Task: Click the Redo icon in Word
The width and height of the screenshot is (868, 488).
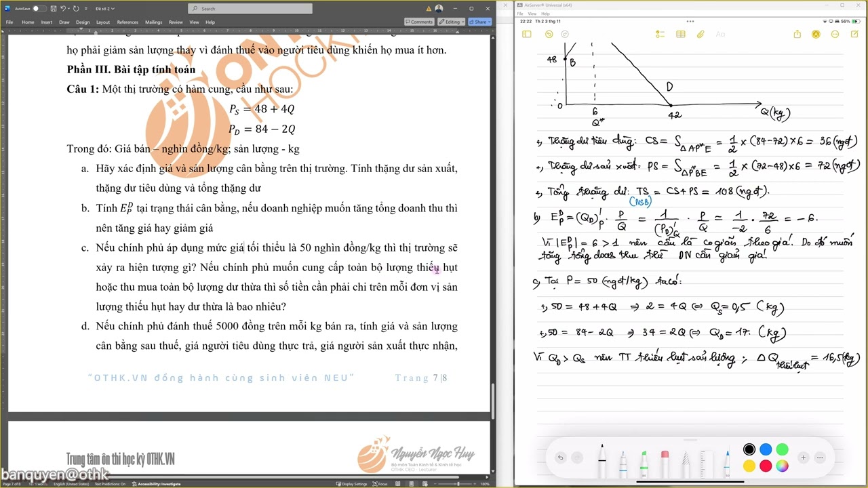Action: [x=75, y=9]
